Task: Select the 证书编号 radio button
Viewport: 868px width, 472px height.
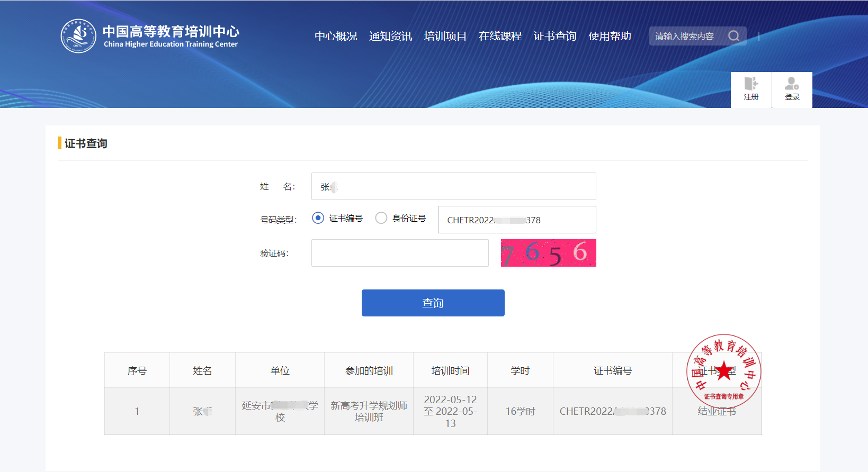Action: click(318, 218)
